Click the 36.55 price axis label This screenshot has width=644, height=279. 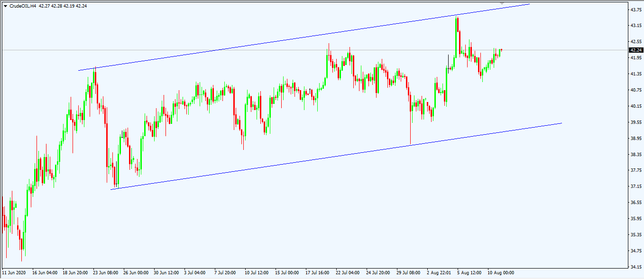(x=636, y=203)
